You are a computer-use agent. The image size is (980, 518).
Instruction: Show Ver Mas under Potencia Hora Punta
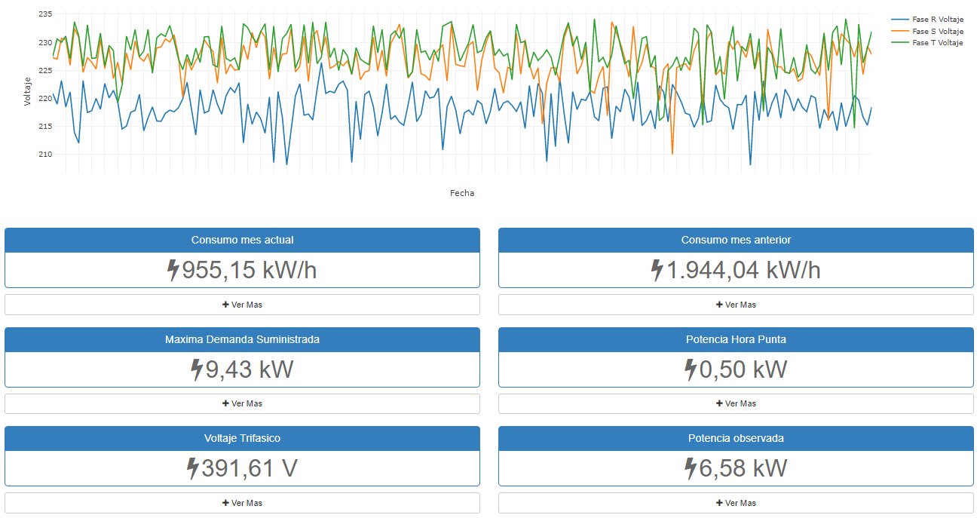tap(736, 403)
